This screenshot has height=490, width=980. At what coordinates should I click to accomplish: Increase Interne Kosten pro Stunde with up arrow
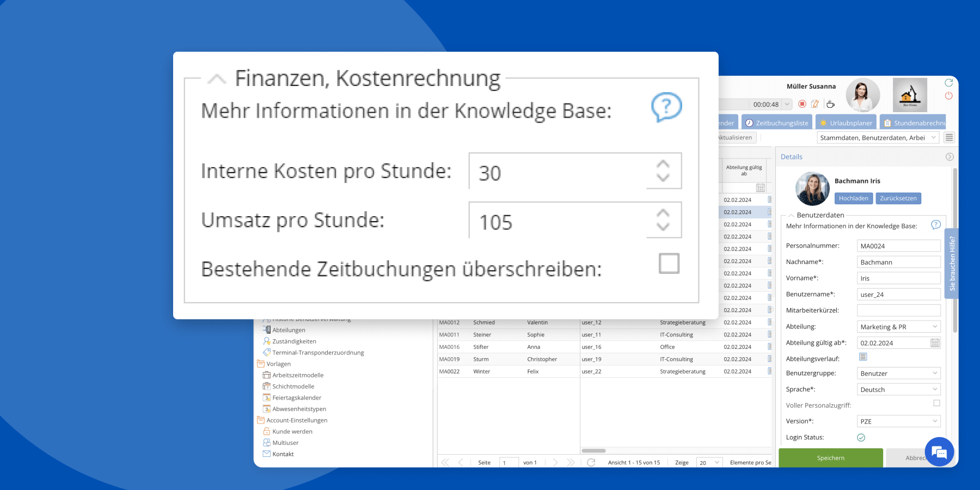coord(663,164)
